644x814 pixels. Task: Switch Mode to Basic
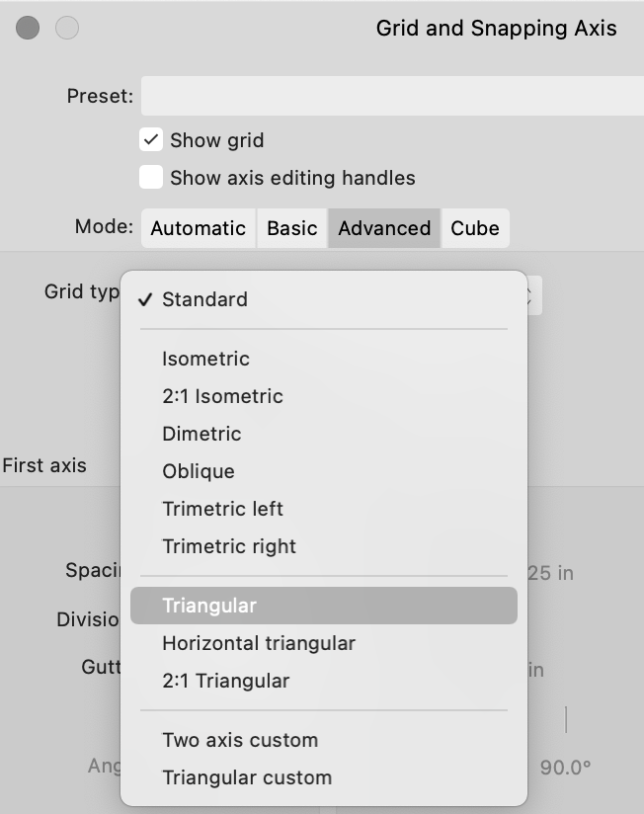pyautogui.click(x=292, y=228)
